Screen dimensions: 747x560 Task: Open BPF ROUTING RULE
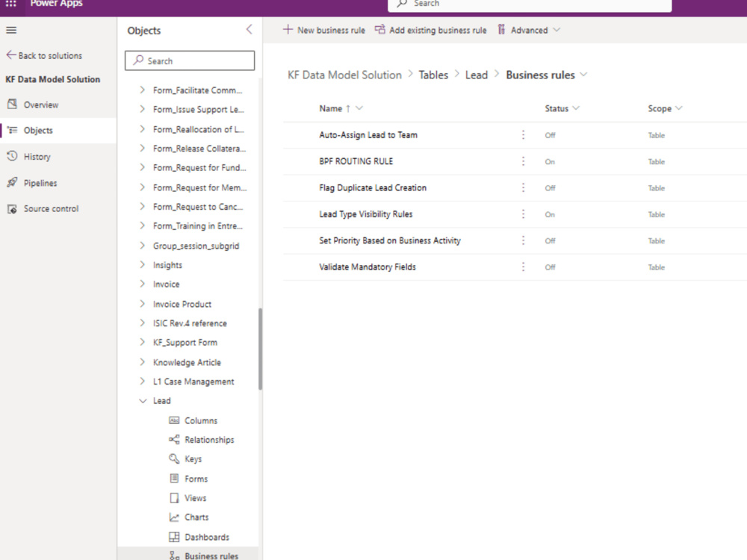click(x=356, y=161)
